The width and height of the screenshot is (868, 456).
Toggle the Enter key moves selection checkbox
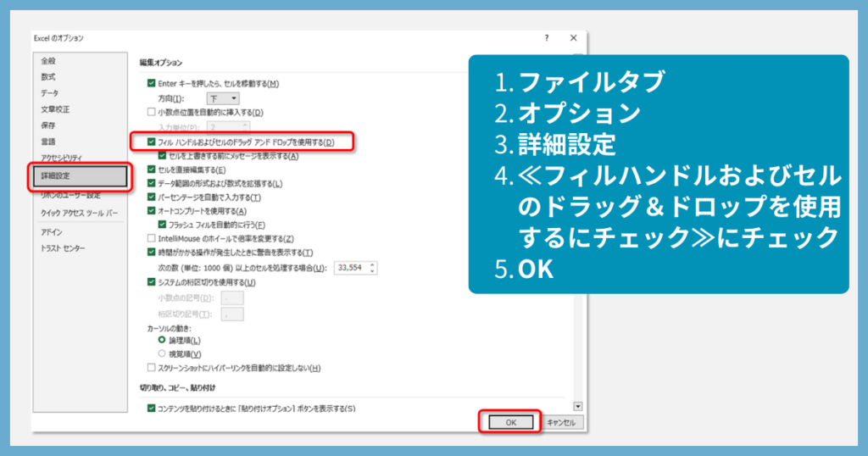point(152,83)
